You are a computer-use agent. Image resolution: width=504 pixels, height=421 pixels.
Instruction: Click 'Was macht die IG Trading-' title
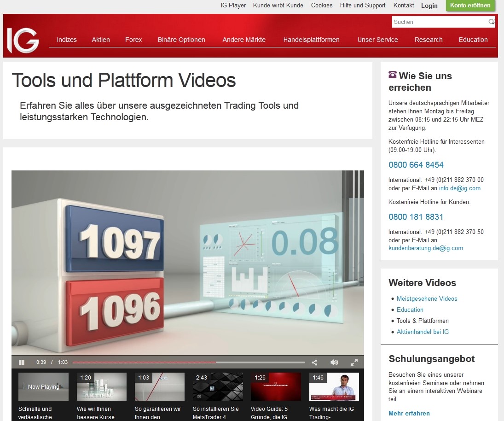click(x=331, y=413)
